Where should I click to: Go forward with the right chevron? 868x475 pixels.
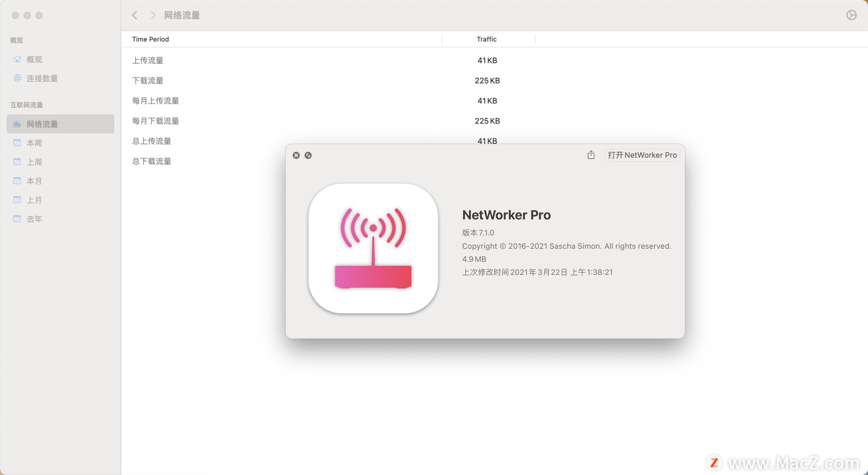153,15
